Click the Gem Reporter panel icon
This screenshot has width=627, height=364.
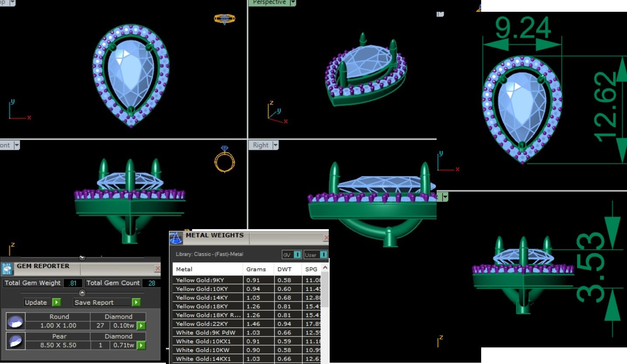pos(7,268)
